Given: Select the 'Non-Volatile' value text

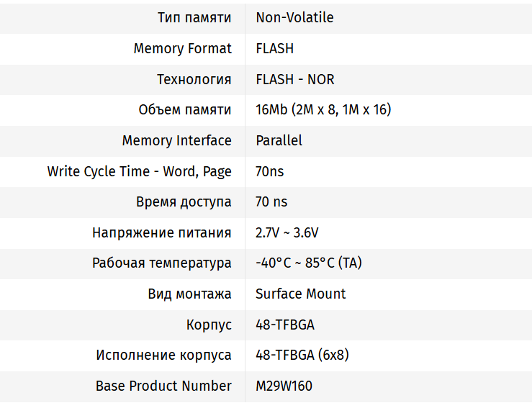Looking at the screenshot, I should tap(294, 17).
